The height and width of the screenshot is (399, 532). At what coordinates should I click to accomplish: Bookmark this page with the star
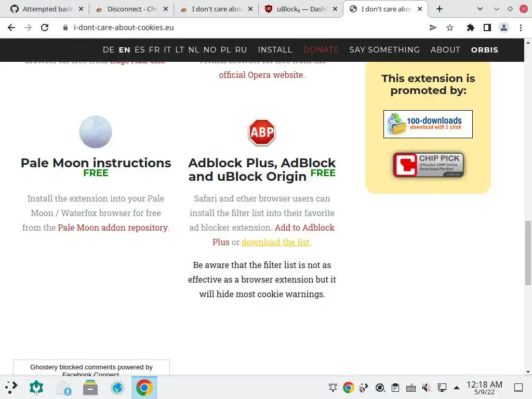pos(450,28)
